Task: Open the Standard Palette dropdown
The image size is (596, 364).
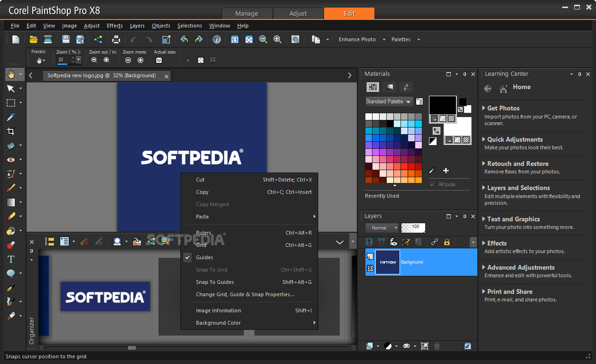Action: tap(389, 101)
